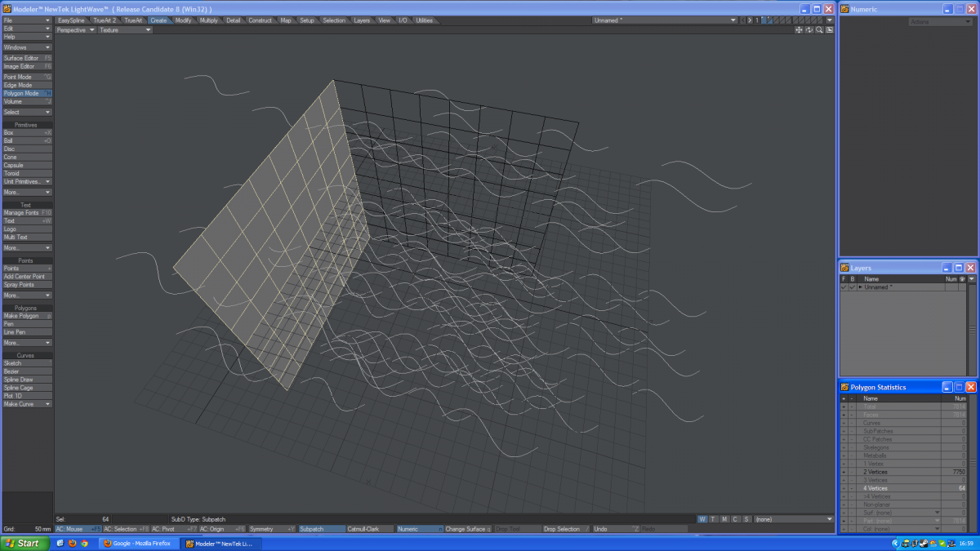Switch to the Modify tab

pos(183,20)
